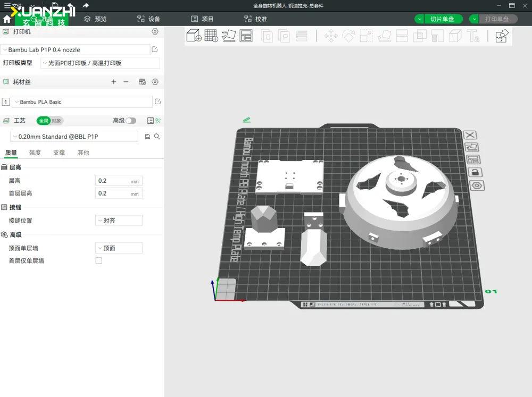The width and height of the screenshot is (532, 397).
Task: Open plate settings hexagon icon
Action: point(477,185)
